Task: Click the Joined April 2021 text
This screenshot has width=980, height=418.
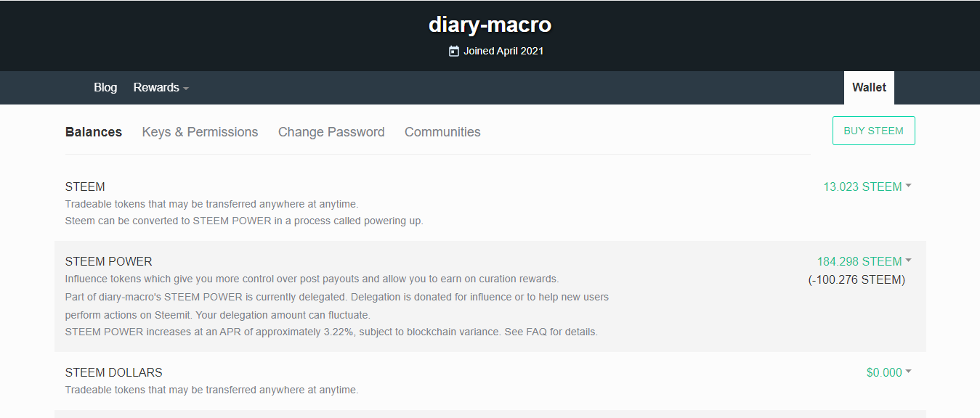Action: [503, 51]
